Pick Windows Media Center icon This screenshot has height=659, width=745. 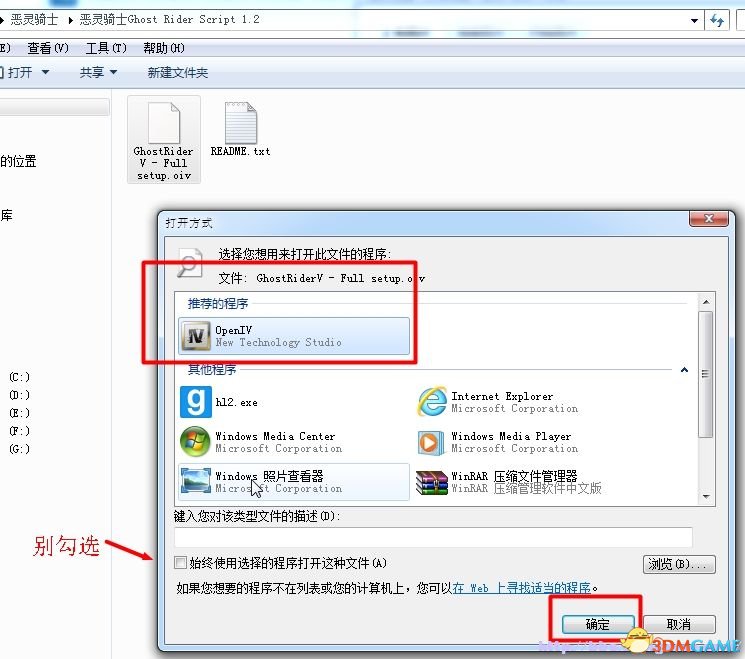coord(195,442)
